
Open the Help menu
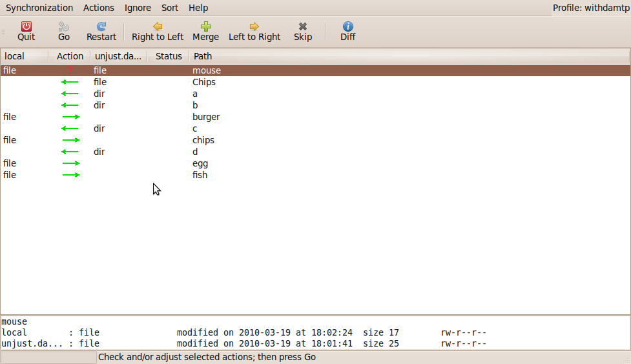point(198,8)
